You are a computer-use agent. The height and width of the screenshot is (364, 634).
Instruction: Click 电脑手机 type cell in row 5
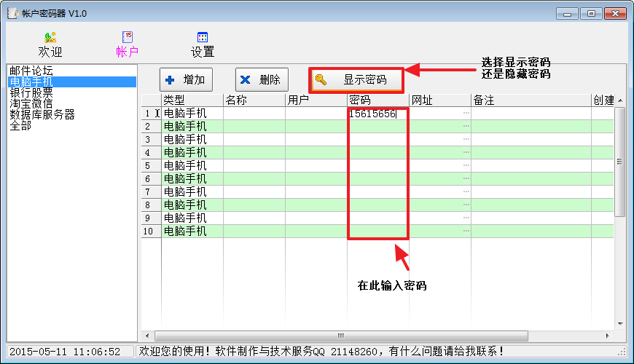[x=192, y=166]
